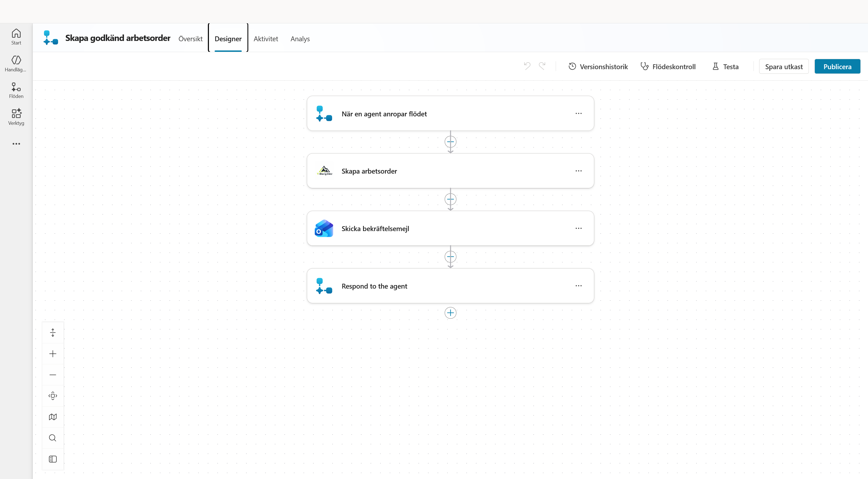Zoom in on the canvas
The height and width of the screenshot is (479, 868).
pyautogui.click(x=53, y=354)
